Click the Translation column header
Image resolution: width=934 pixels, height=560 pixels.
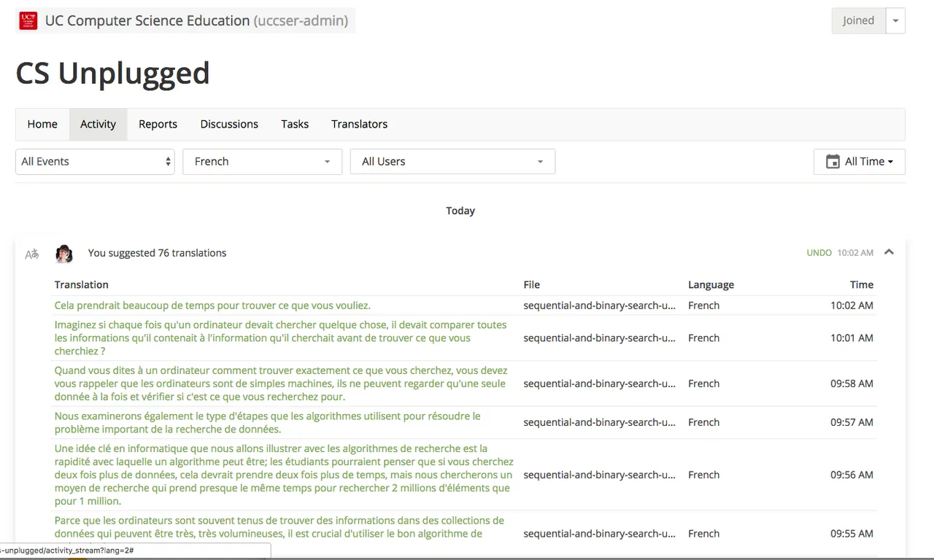[81, 285]
